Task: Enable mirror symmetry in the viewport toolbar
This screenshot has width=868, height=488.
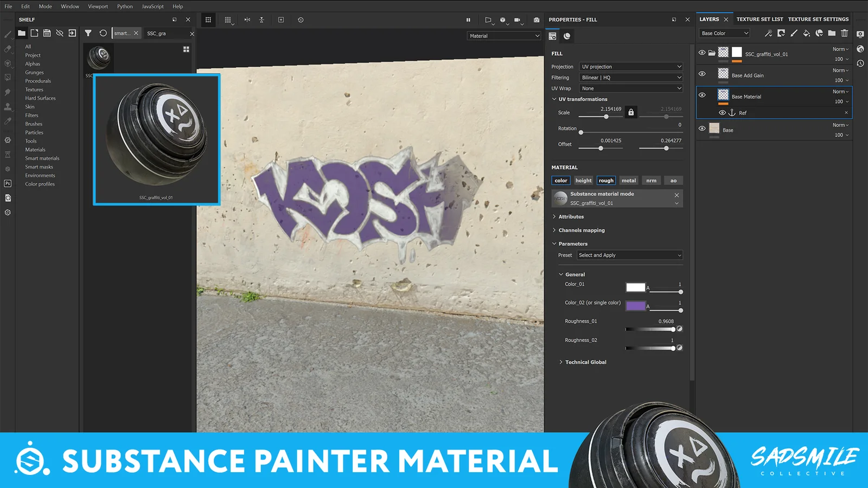Action: (246, 20)
